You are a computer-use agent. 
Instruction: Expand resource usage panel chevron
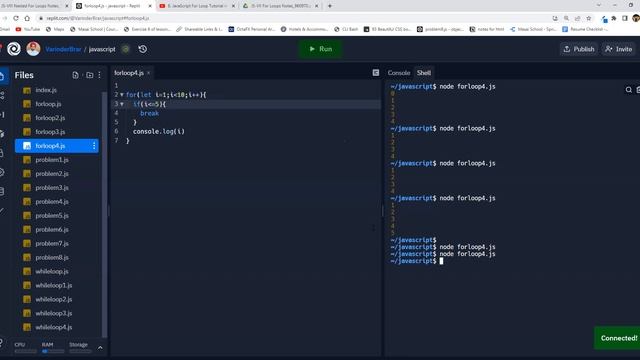click(100, 348)
